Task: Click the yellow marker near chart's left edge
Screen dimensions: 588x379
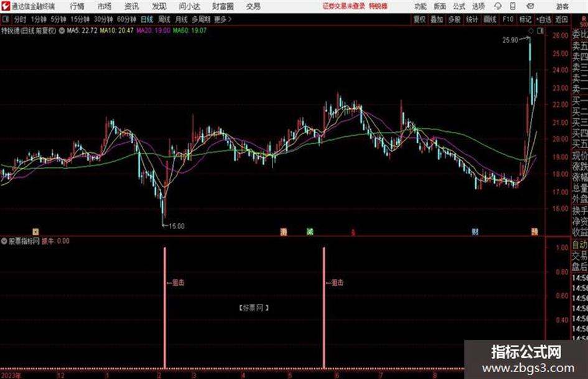Action: pos(35,232)
